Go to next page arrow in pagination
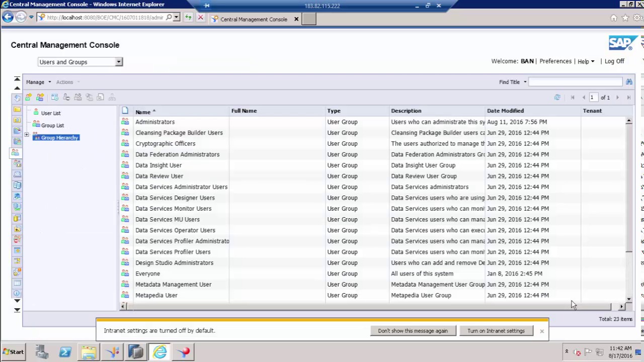 (617, 98)
